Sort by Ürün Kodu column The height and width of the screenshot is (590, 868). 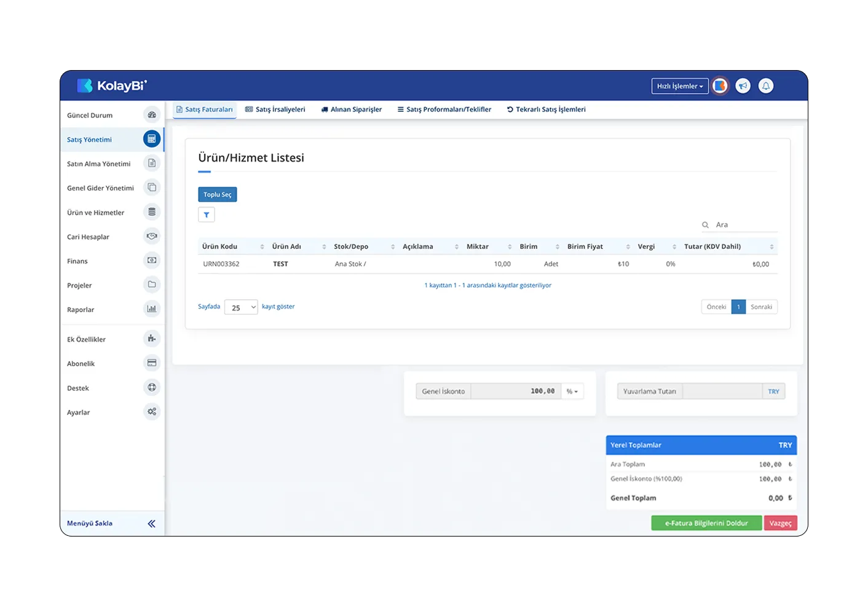point(233,246)
